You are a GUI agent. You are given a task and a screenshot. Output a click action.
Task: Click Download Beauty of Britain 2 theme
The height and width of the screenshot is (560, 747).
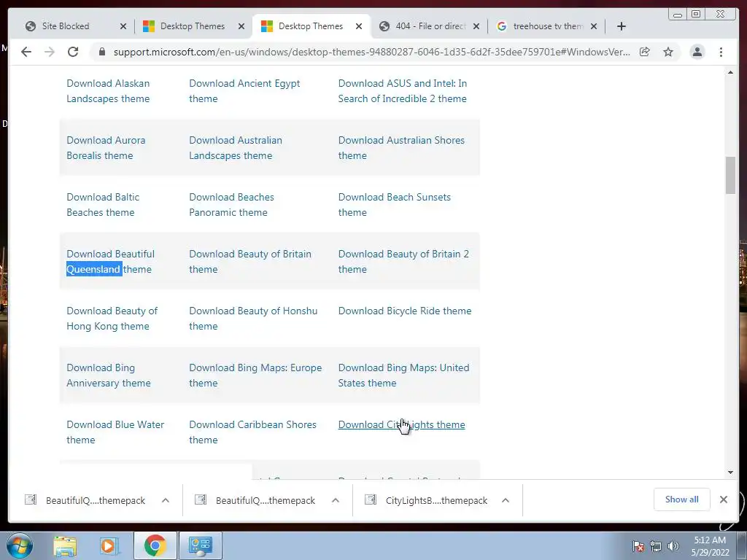coord(403,262)
